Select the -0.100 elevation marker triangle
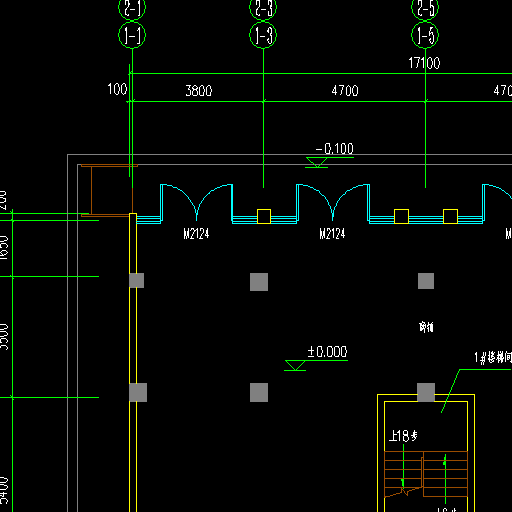The image size is (512, 512). (x=317, y=162)
